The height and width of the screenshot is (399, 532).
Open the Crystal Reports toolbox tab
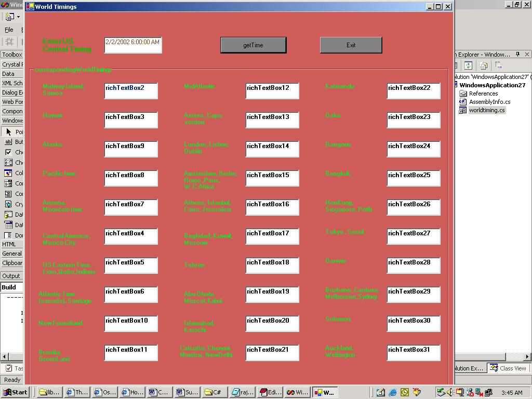12,64
